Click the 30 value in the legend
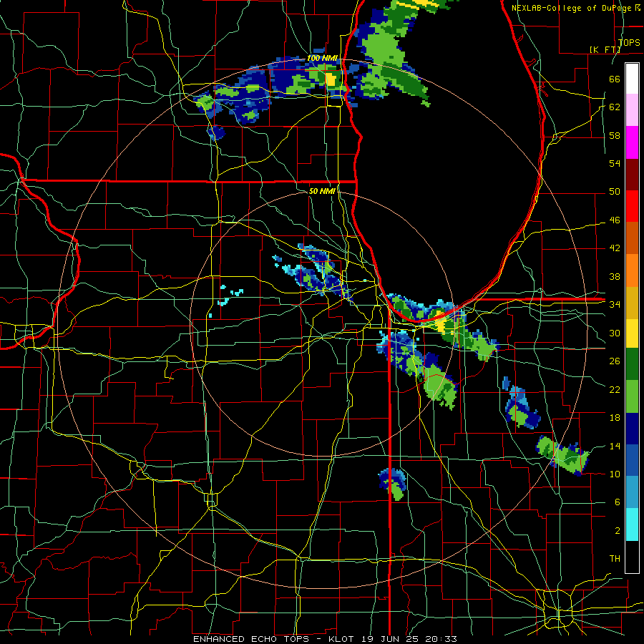Screen dimensions: 644x644 (615, 333)
